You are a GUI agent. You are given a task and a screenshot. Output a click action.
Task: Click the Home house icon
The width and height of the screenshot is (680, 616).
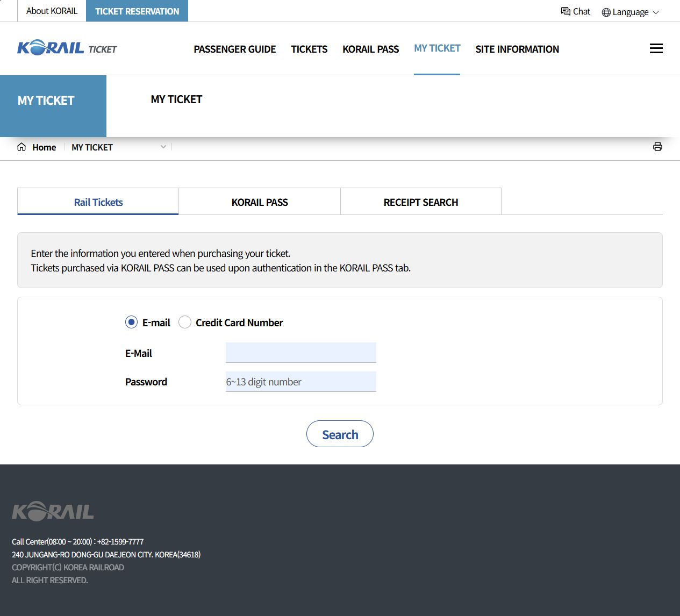[x=22, y=147]
